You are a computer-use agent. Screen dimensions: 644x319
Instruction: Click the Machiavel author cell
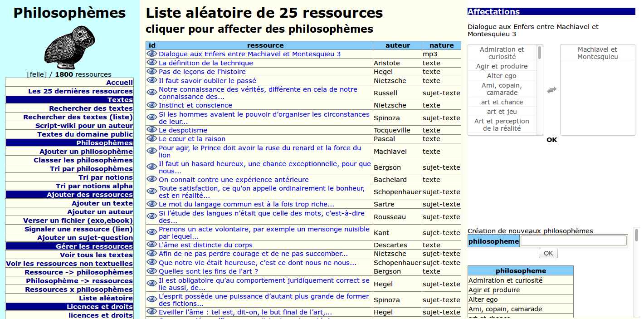397,152
